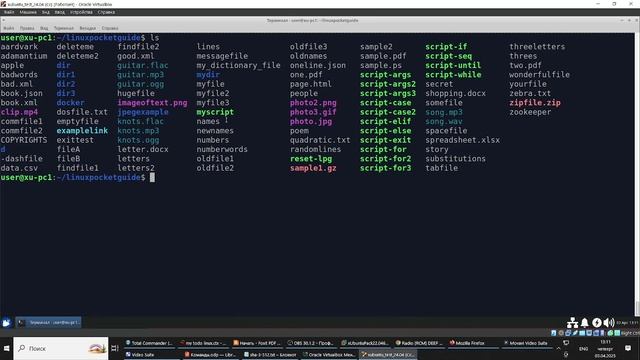Click sample1.gz filename
This screenshot has width=640, height=360.
(313, 168)
